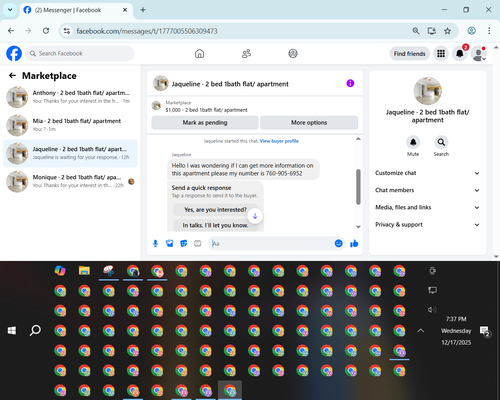
Task: Open the Windows Start button
Action: pos(12,331)
